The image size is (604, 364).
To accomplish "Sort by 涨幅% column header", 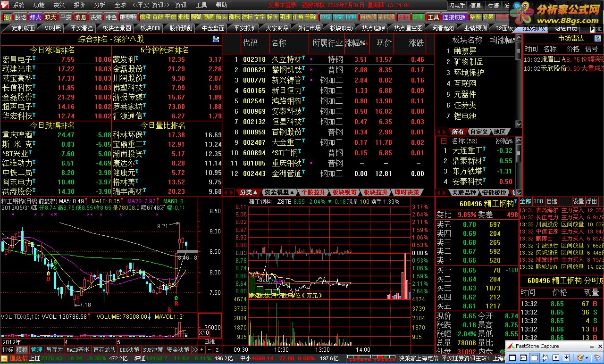I will point(356,43).
